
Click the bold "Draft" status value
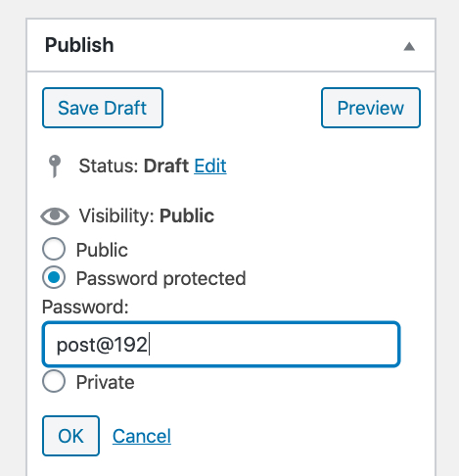[166, 166]
